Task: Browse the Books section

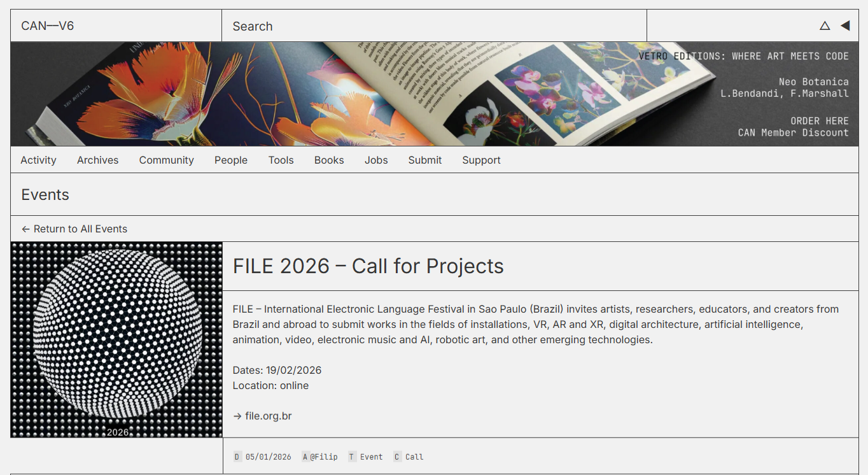Action: pyautogui.click(x=329, y=160)
